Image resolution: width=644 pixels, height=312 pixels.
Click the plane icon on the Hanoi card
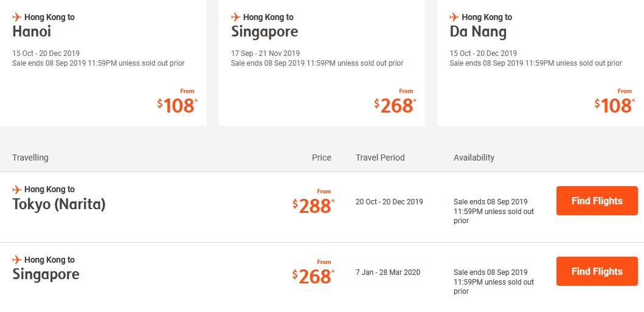point(17,17)
